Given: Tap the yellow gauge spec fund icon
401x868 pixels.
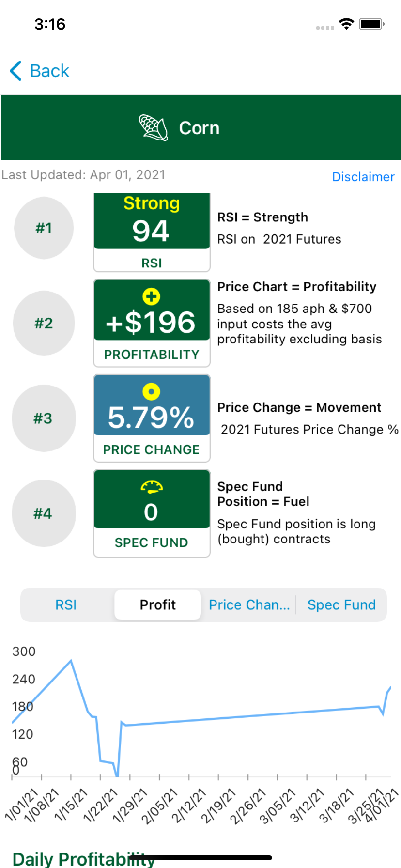Looking at the screenshot, I should [152, 487].
